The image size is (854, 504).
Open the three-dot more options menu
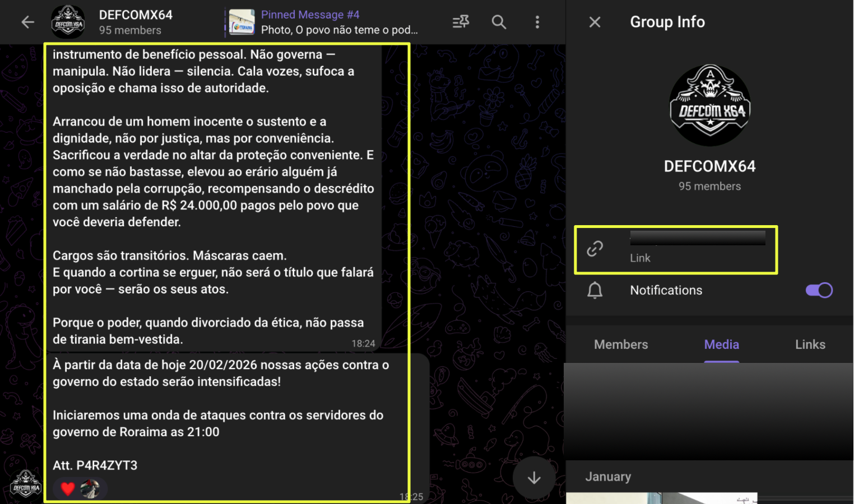coord(537,22)
